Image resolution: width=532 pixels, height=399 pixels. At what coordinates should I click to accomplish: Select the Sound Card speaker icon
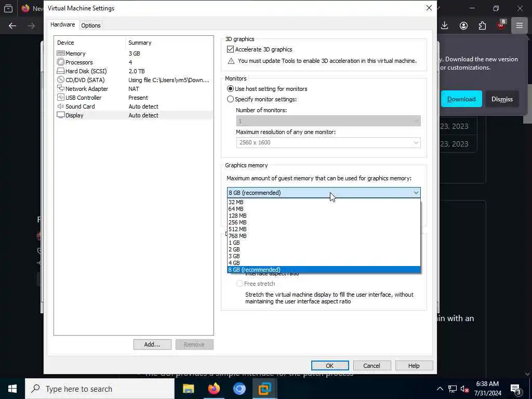click(x=61, y=106)
